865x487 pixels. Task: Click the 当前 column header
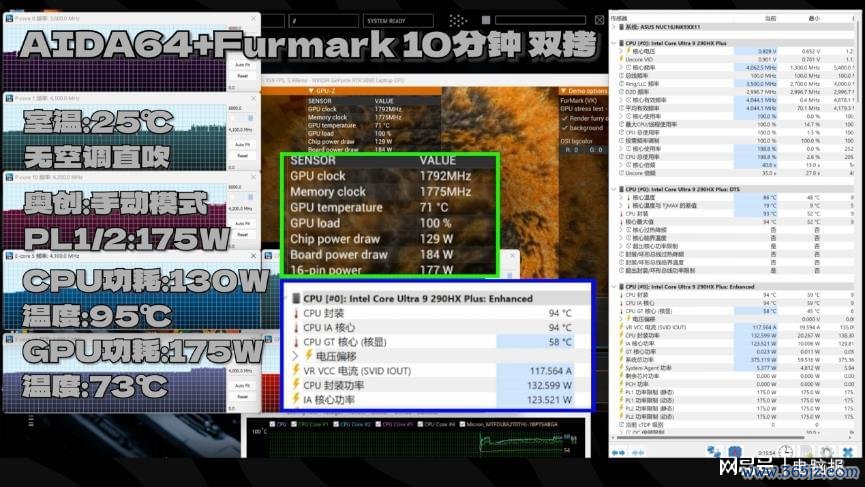coord(770,18)
